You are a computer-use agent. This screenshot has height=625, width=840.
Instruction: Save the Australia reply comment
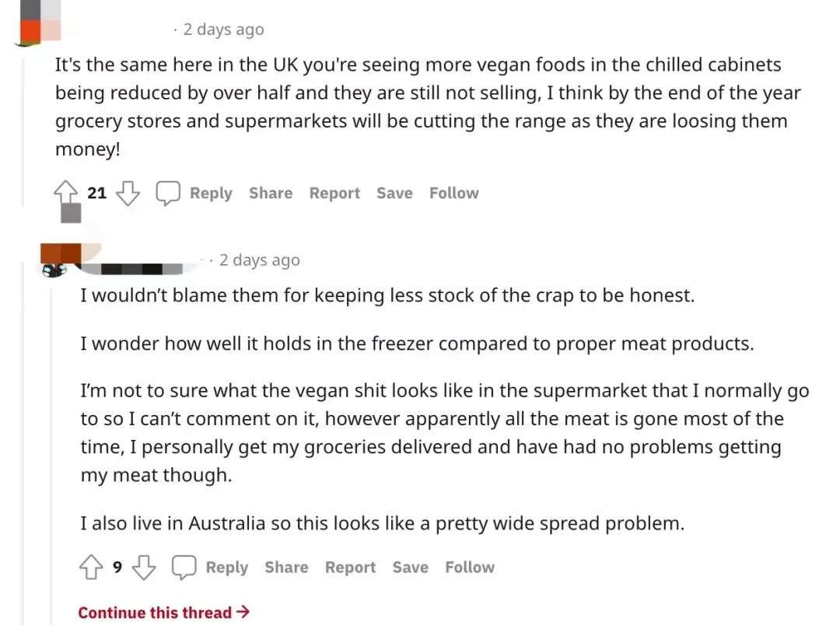pyautogui.click(x=410, y=567)
